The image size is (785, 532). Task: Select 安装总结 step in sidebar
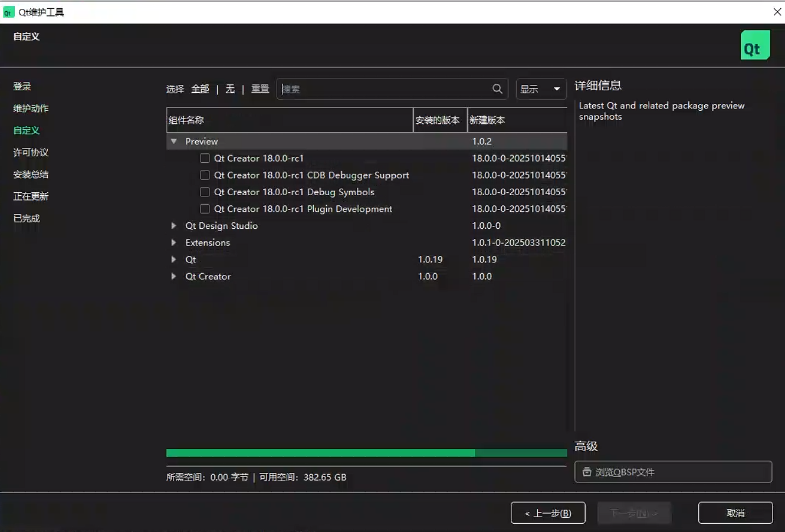(x=31, y=175)
